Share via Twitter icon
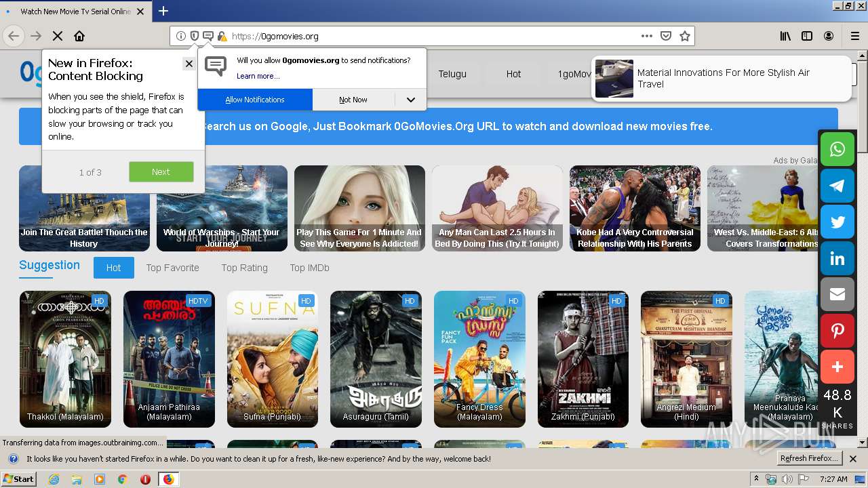 click(x=837, y=222)
